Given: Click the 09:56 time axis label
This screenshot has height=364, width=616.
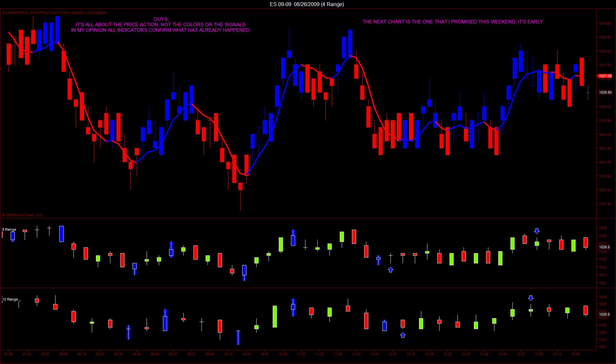Looking at the screenshot, I should pyautogui.click(x=210, y=354).
